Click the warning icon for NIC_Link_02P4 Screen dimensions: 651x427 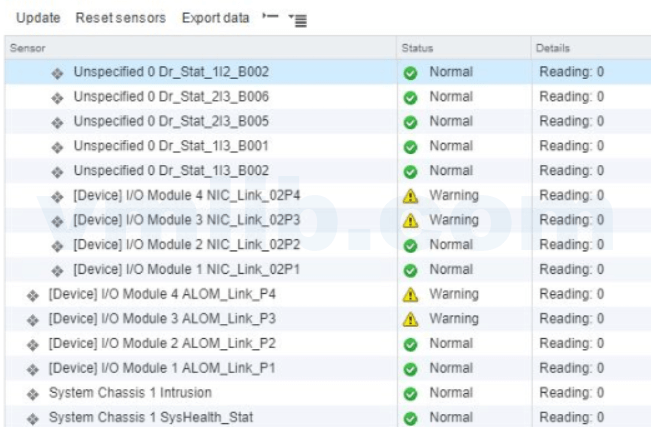point(410,196)
